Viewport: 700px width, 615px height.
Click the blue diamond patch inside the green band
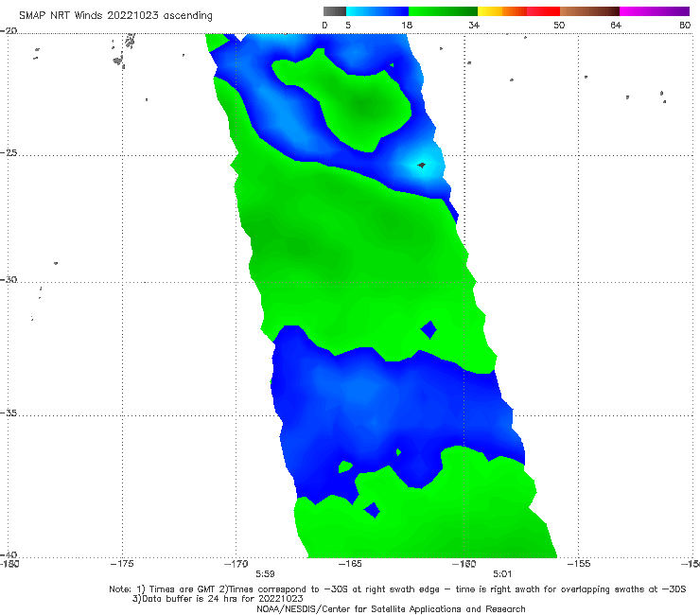click(x=429, y=330)
